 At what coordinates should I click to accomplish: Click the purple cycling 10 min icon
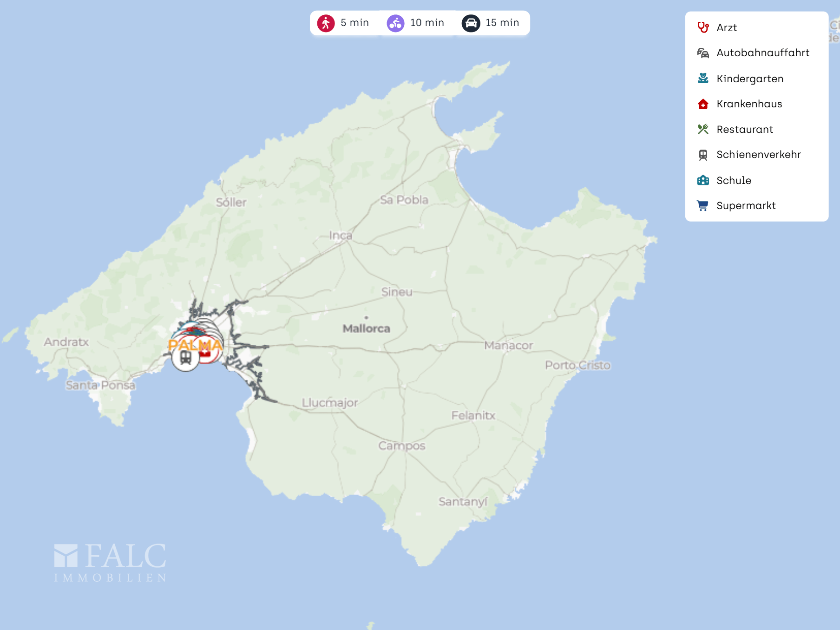pos(395,23)
